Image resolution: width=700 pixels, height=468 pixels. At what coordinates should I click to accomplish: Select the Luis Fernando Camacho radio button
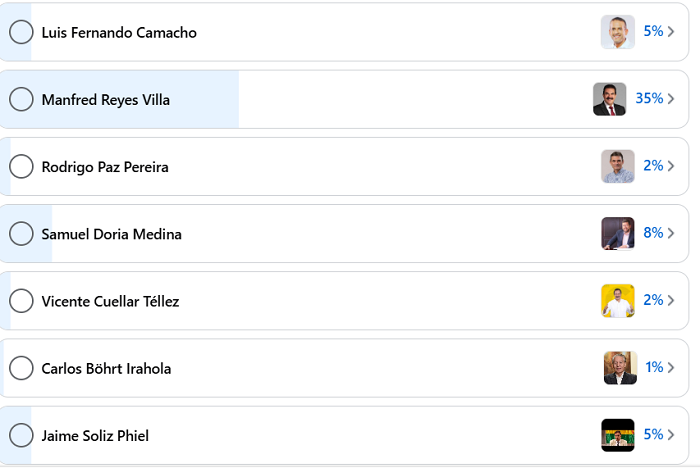21,32
